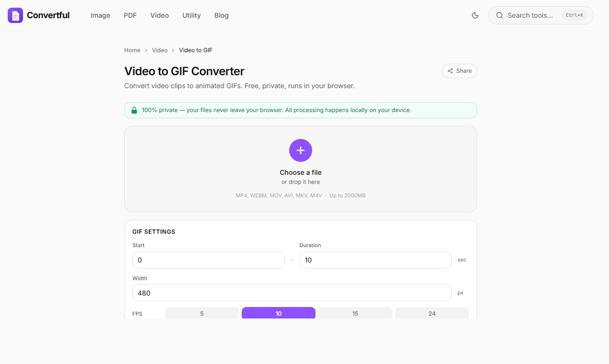Click the Width input field
This screenshot has width=609, height=364.
pos(292,293)
